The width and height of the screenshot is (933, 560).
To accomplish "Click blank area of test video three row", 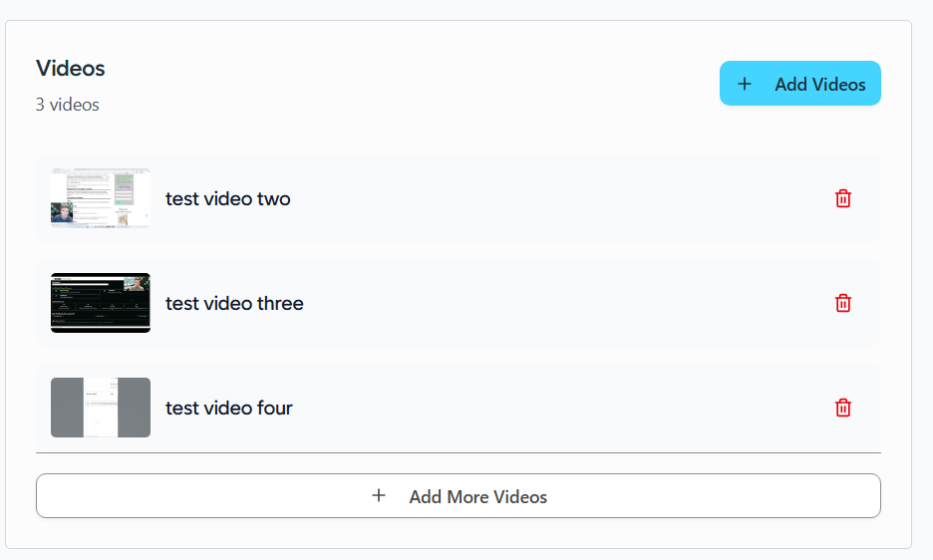I will (558, 303).
